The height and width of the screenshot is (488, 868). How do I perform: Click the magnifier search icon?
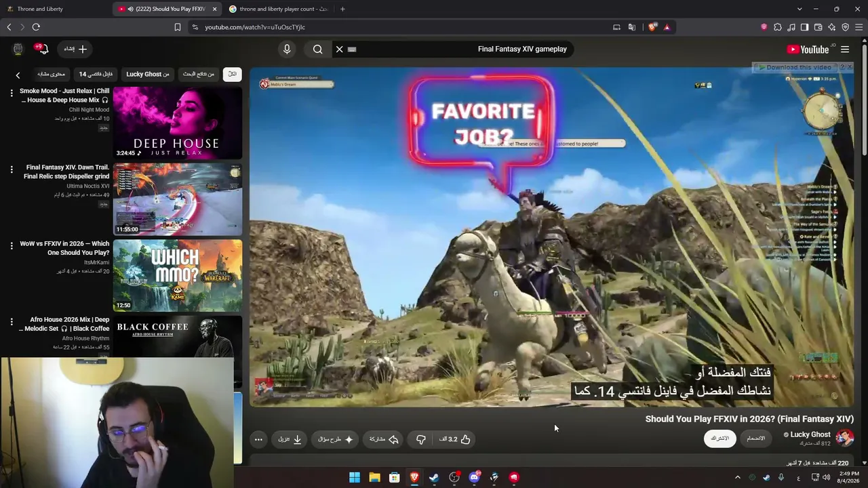[317, 49]
